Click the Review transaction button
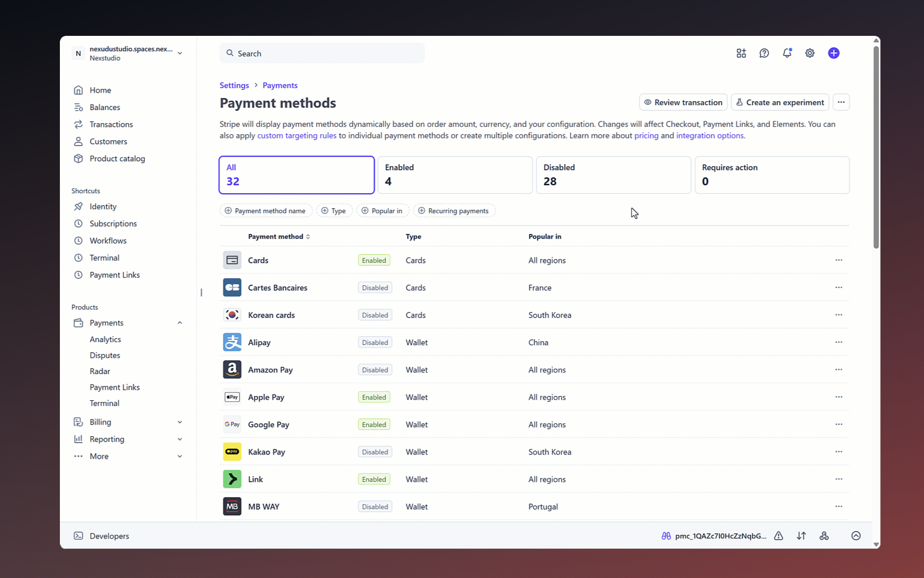This screenshot has height=578, width=924. (x=683, y=102)
